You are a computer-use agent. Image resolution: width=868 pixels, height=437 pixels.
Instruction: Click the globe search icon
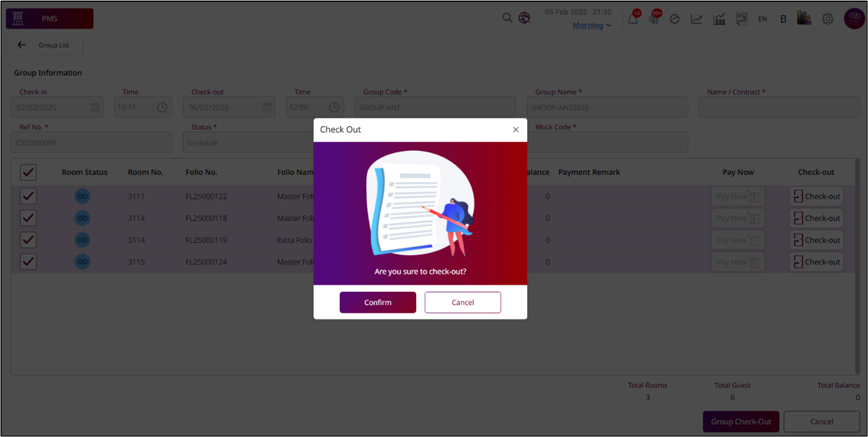click(524, 18)
